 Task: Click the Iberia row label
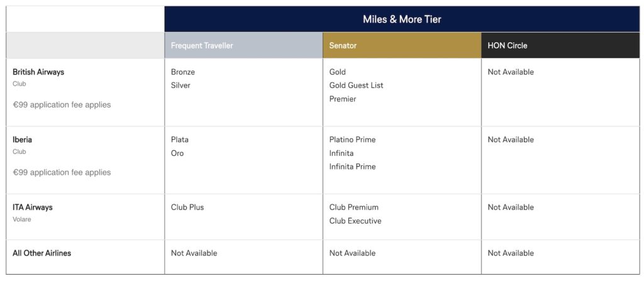coord(23,140)
